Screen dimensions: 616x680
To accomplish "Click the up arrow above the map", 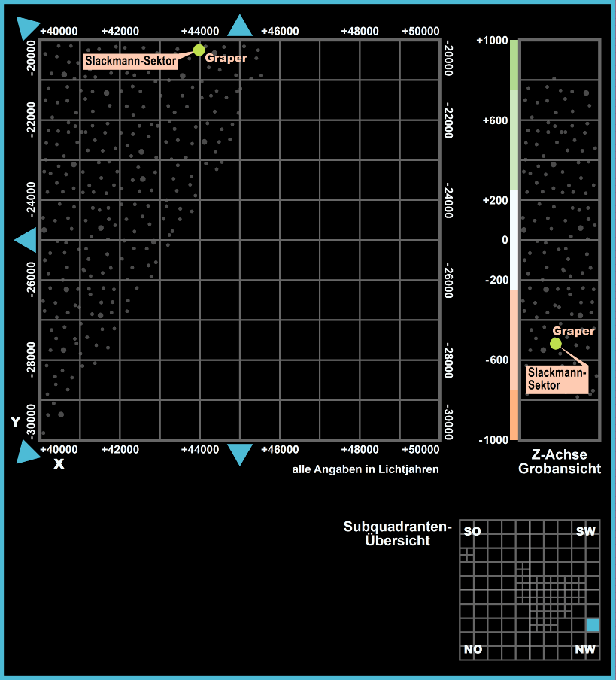I will pyautogui.click(x=240, y=26).
